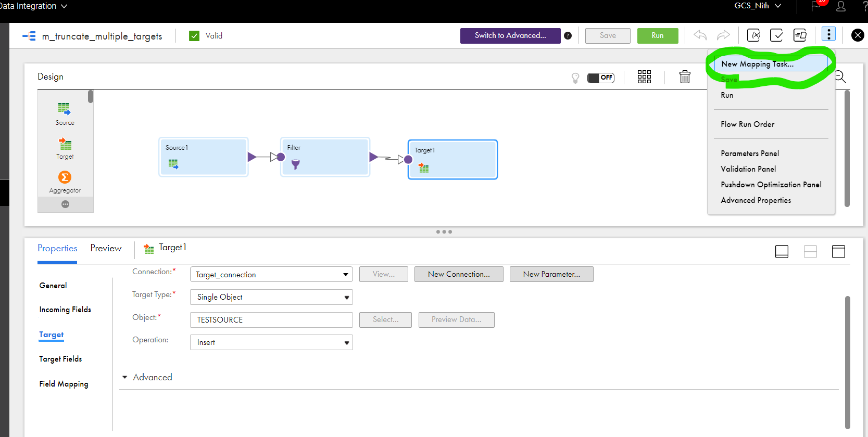This screenshot has width=868, height=437.
Task: Toggle the recommendations OFF switch
Action: point(601,78)
